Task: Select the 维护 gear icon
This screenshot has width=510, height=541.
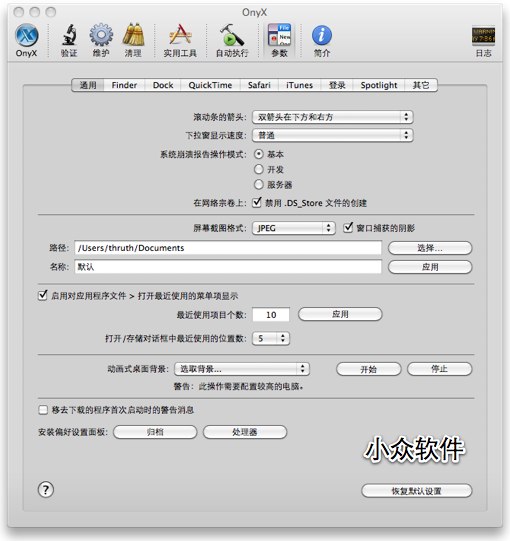Action: tap(101, 35)
